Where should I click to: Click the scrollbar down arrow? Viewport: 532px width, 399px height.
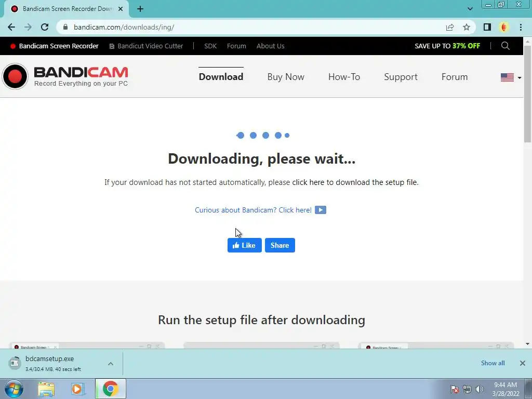(527, 344)
